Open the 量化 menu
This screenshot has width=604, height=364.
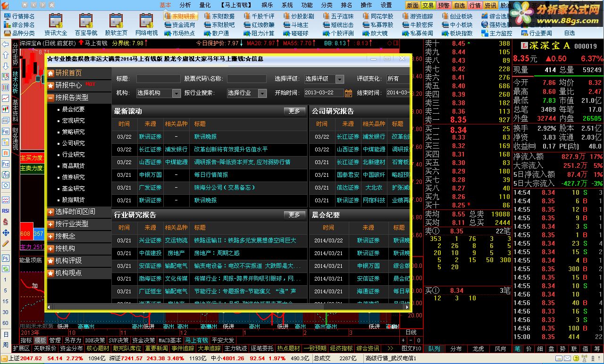click(205, 5)
